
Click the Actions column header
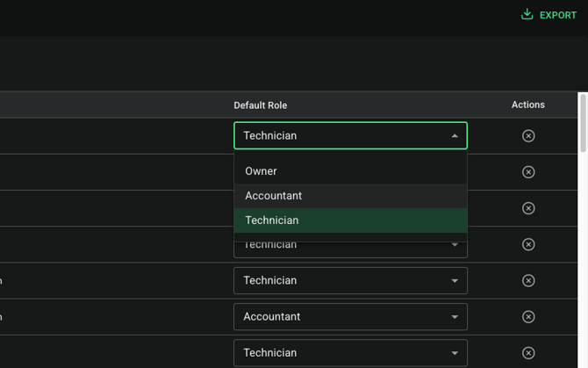click(528, 105)
